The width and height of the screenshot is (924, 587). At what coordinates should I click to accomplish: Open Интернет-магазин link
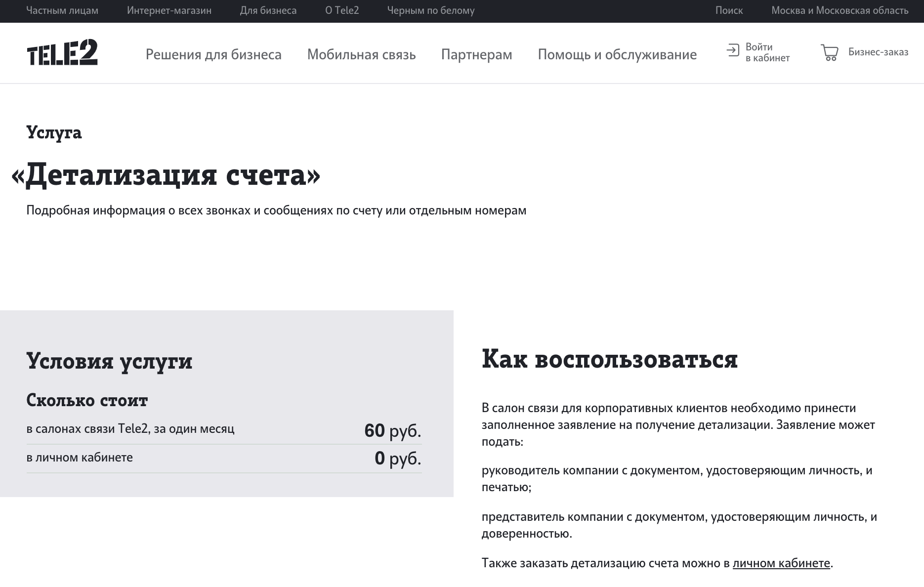pos(169,10)
